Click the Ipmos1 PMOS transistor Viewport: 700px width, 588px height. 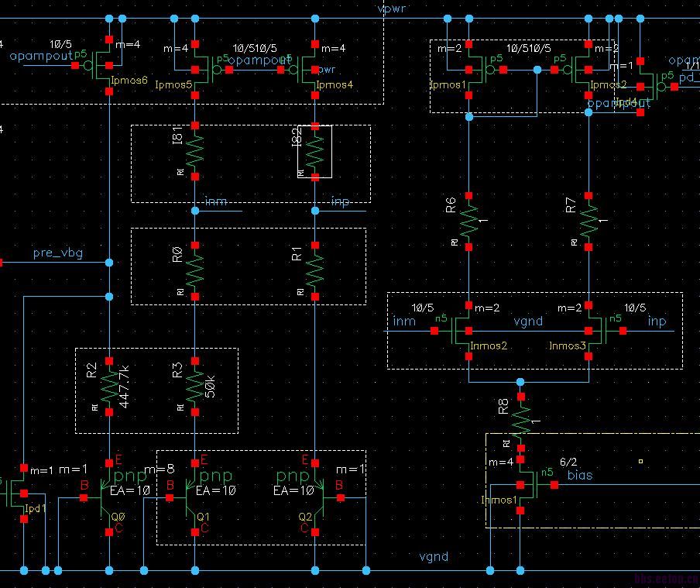click(x=474, y=70)
